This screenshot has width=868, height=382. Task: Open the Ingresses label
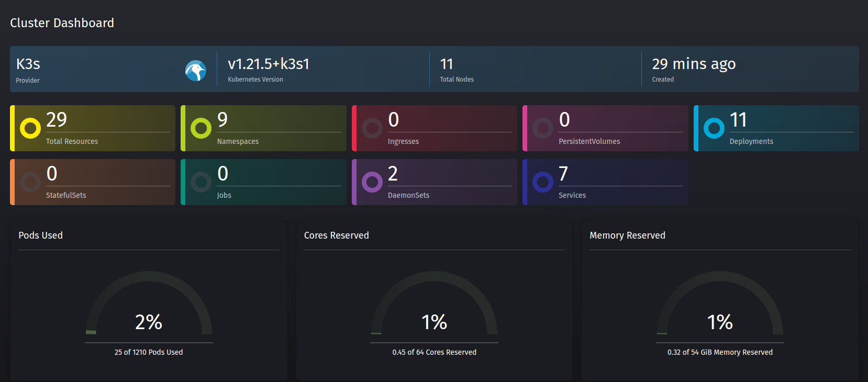click(x=403, y=141)
